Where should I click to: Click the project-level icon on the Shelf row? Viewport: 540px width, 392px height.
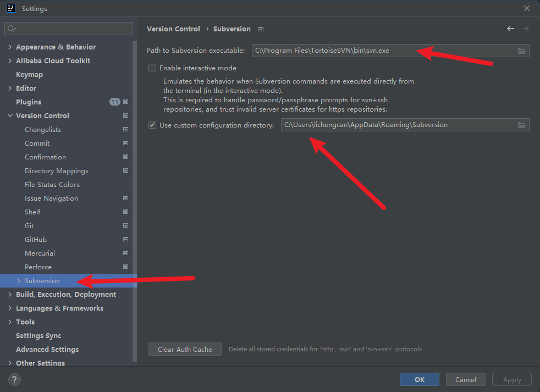[x=126, y=212]
